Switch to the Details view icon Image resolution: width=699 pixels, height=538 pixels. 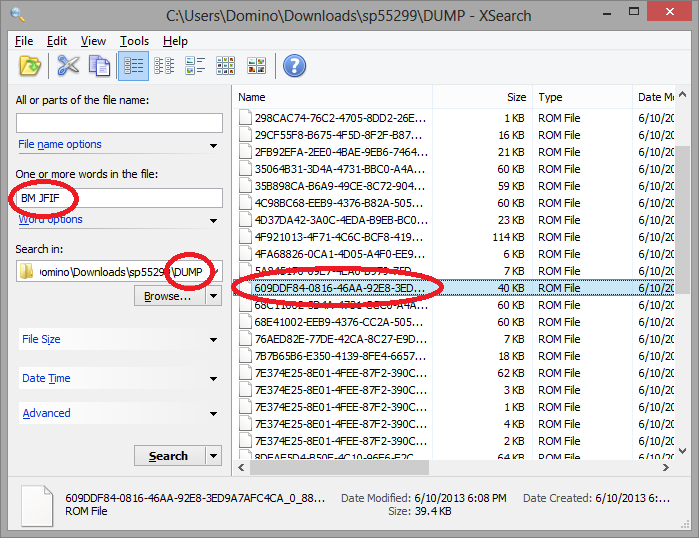(x=133, y=66)
